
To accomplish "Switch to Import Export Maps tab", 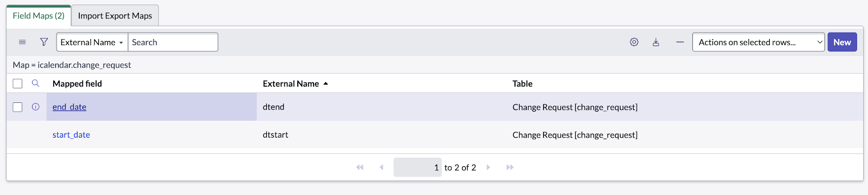I will [x=115, y=16].
